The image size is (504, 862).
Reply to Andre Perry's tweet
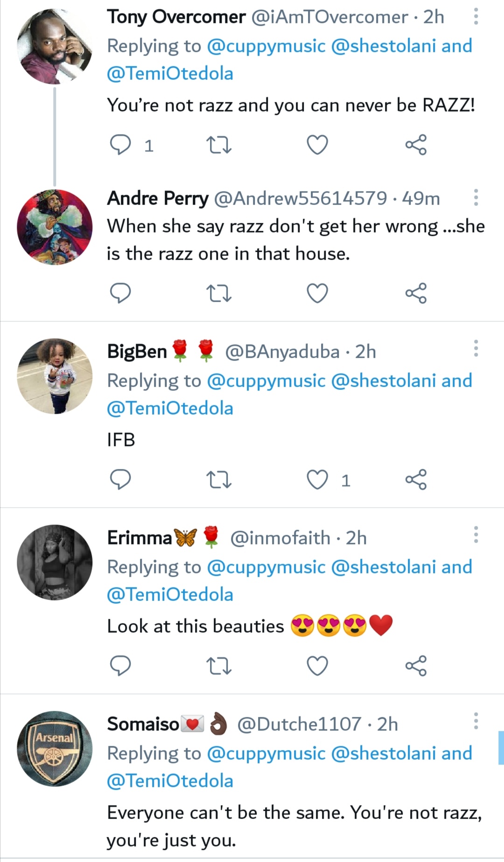point(120,293)
